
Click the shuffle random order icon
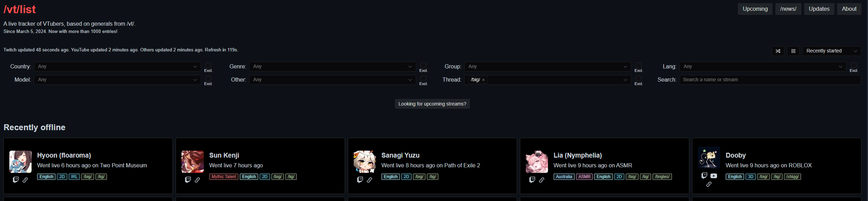[778, 51]
